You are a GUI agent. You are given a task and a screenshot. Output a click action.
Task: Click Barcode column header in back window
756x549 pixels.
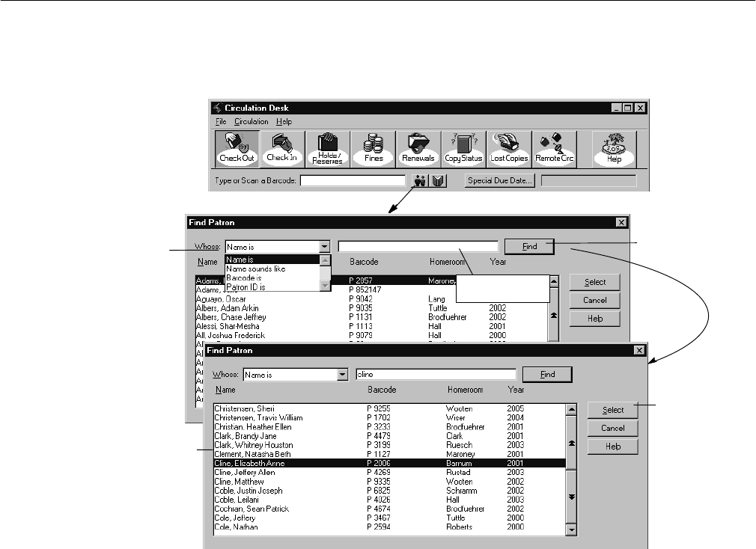click(364, 262)
